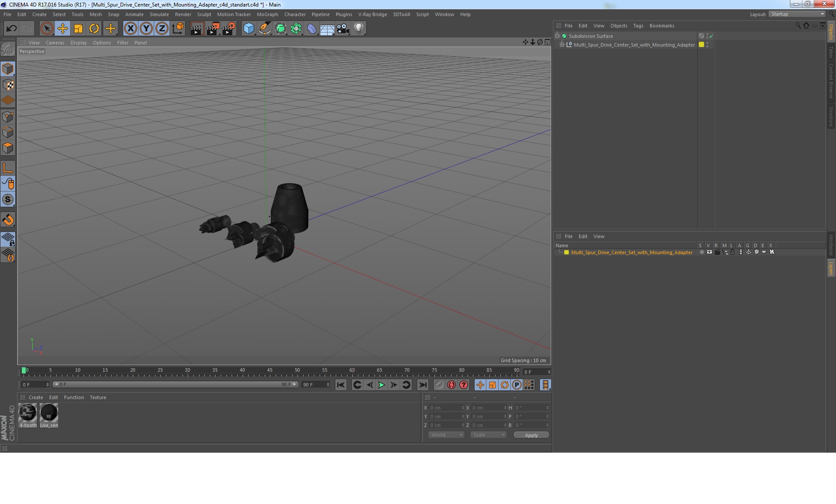Click the Undo arrow icon
The image size is (836, 504).
pyautogui.click(x=11, y=29)
